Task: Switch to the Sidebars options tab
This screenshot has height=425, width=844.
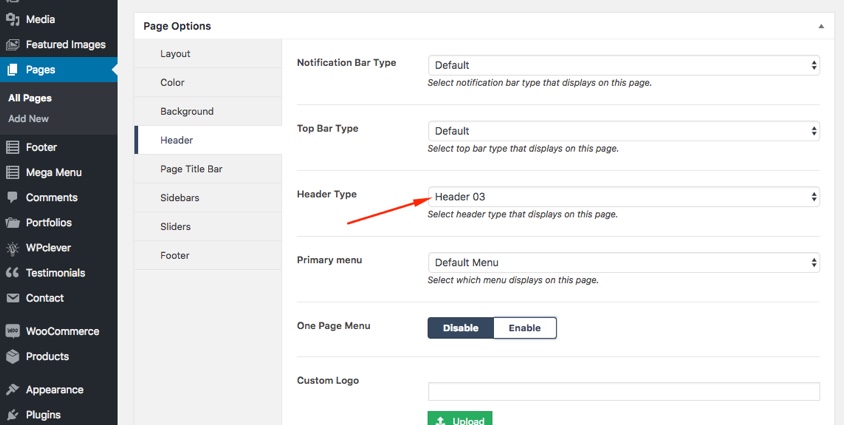Action: click(180, 198)
